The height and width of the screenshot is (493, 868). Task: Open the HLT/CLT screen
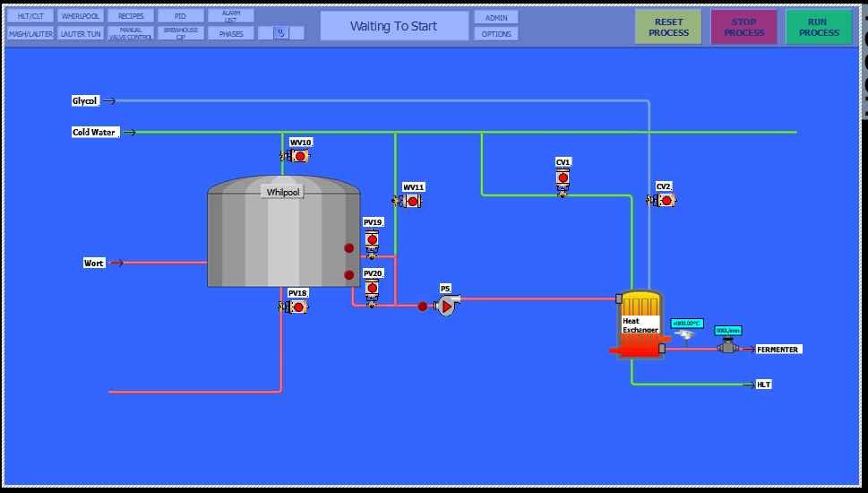tap(30, 16)
